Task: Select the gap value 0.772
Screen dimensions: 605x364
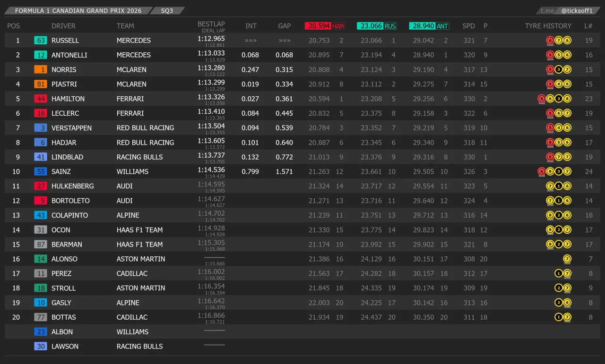Action: pos(285,157)
